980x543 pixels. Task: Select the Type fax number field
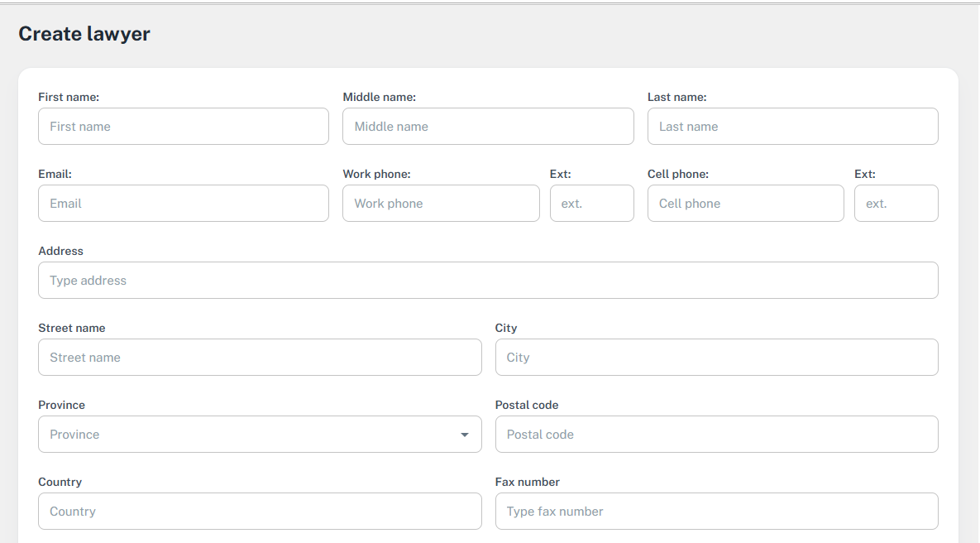click(x=716, y=512)
